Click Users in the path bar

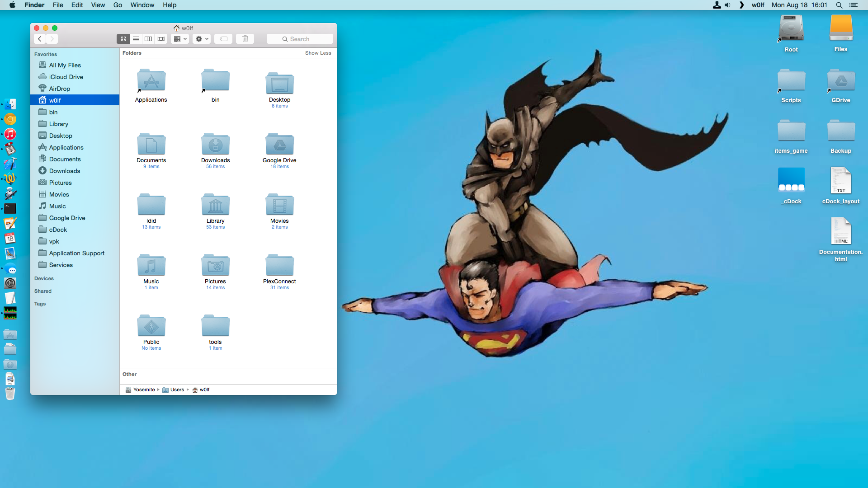pyautogui.click(x=177, y=389)
